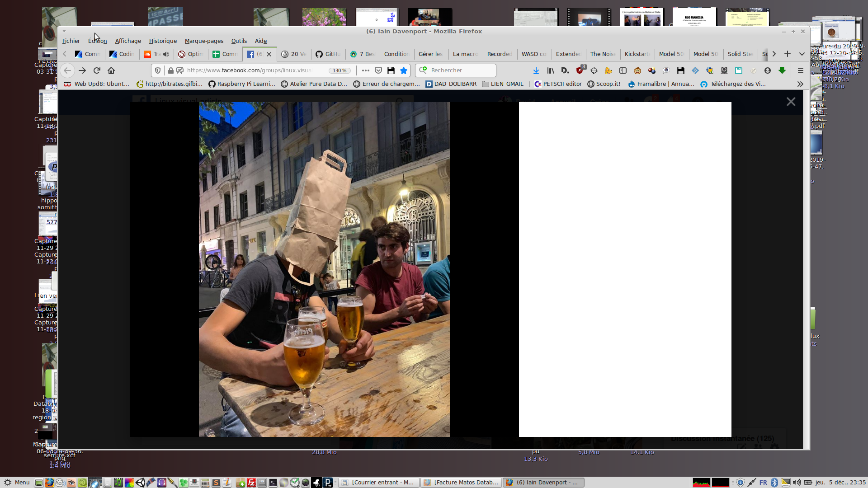Reload the current page

click(97, 70)
